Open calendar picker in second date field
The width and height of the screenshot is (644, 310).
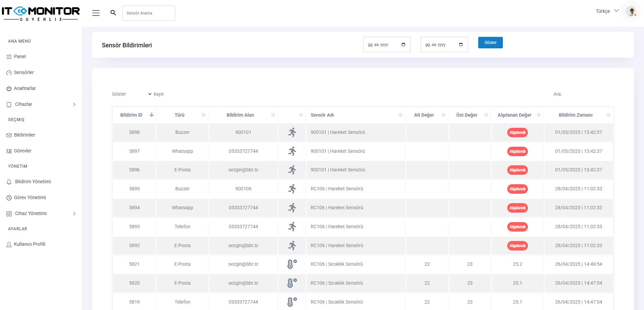pyautogui.click(x=461, y=45)
